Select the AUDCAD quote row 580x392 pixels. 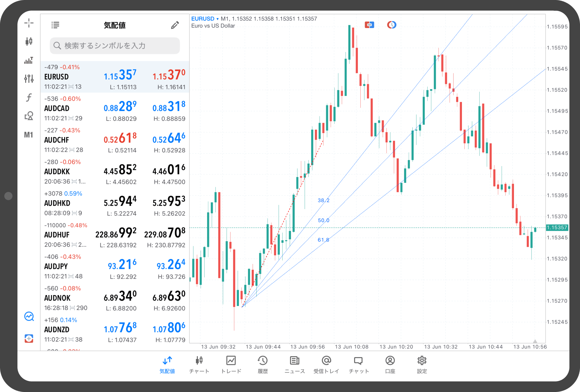pos(115,108)
